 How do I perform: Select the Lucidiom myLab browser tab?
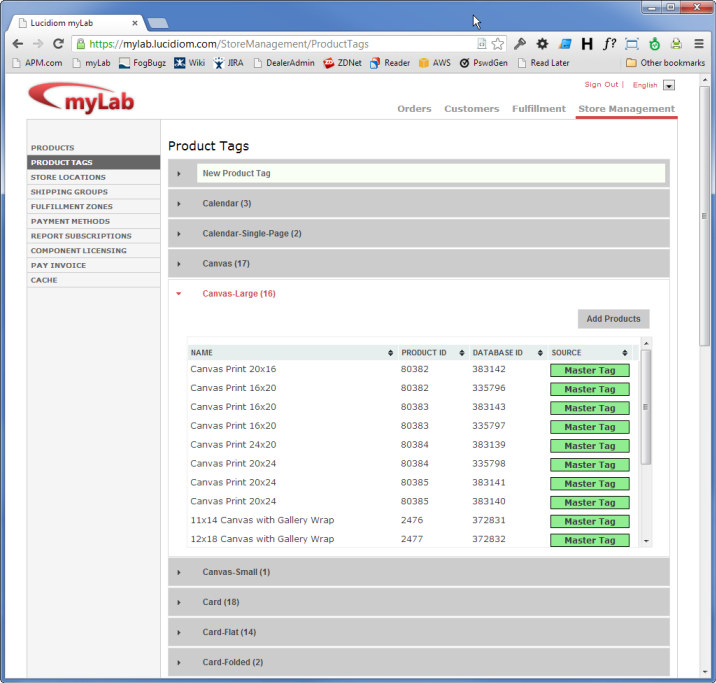(78, 23)
